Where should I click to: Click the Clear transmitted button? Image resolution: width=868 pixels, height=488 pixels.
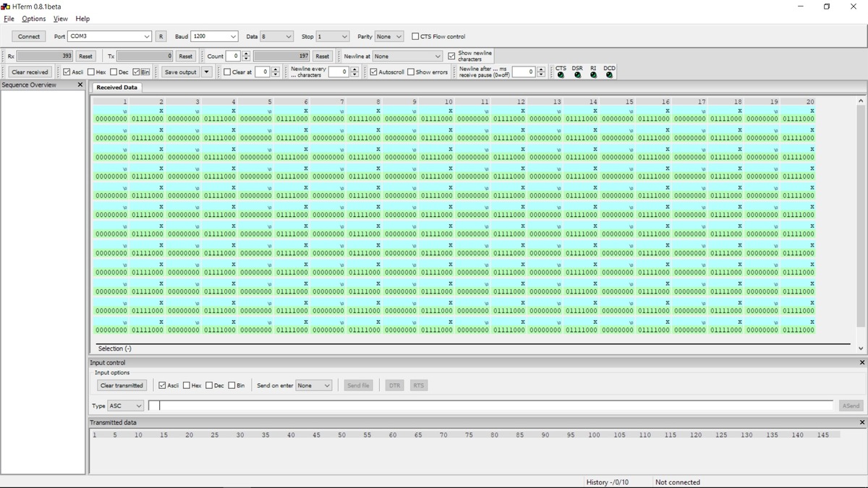click(122, 385)
